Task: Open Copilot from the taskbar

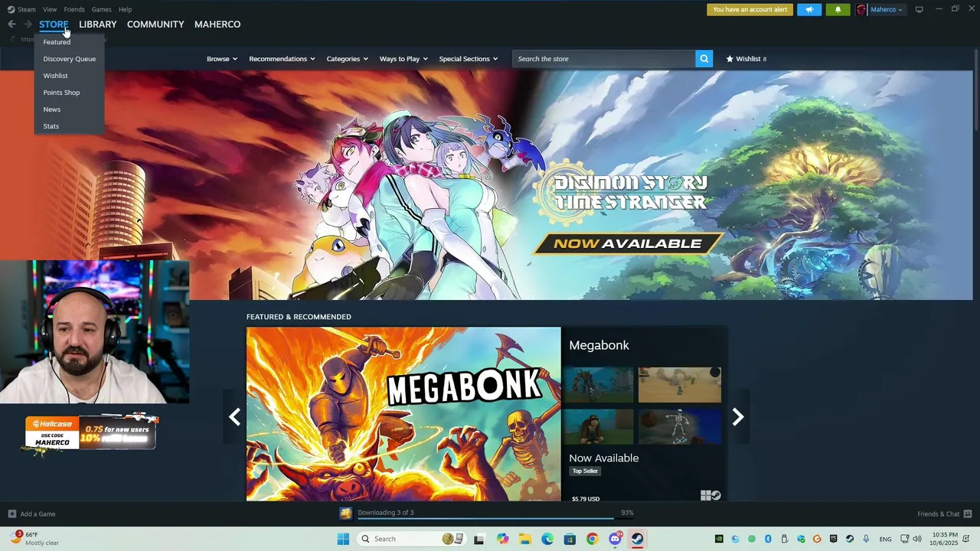Action: (x=502, y=539)
